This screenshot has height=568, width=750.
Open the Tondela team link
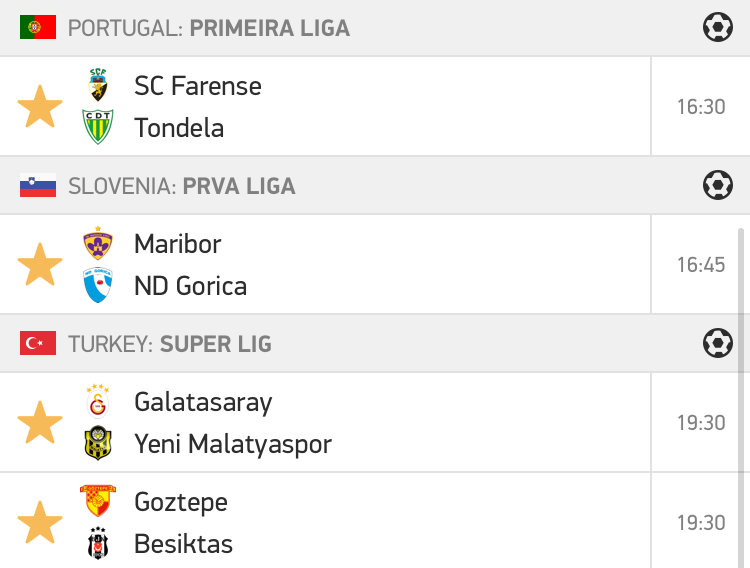[x=179, y=128]
